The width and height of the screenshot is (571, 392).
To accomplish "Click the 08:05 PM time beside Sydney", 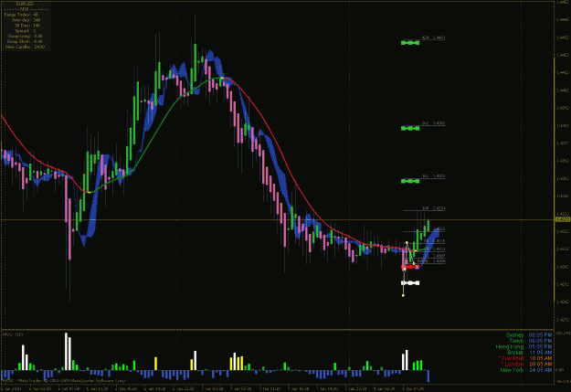I will pyautogui.click(x=540, y=334).
